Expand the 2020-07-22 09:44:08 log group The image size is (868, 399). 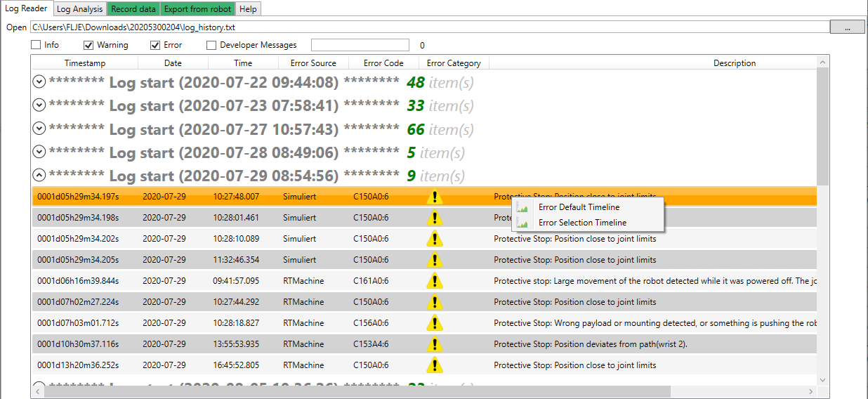[39, 83]
